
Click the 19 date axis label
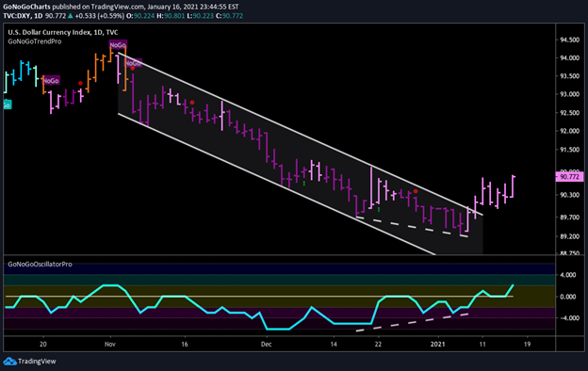(x=527, y=344)
